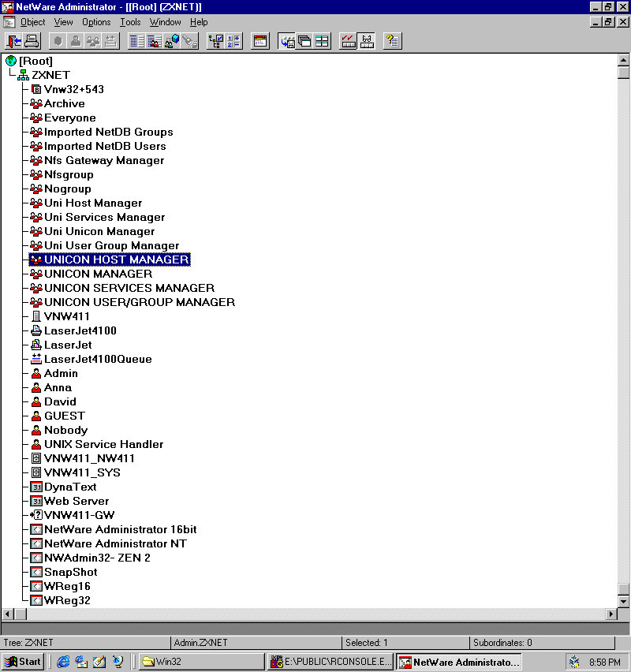Click the red checkmarks toolbar icon
Screen dimensions: 631x672
click(x=348, y=41)
